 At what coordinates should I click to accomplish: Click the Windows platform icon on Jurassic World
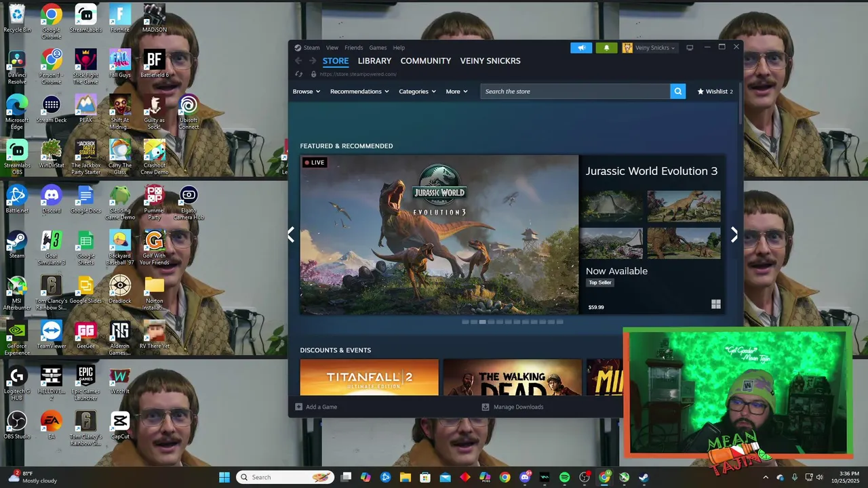715,304
